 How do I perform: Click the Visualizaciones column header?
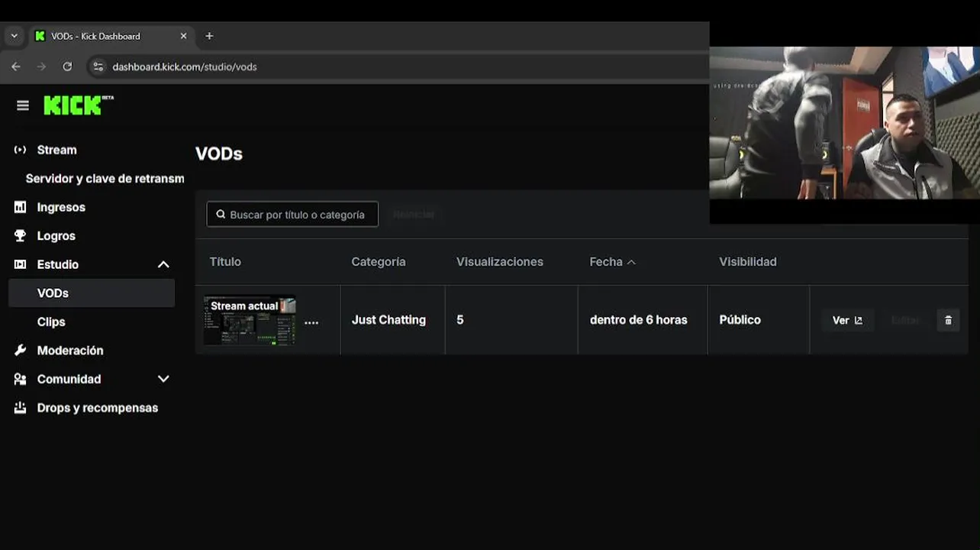pos(500,262)
